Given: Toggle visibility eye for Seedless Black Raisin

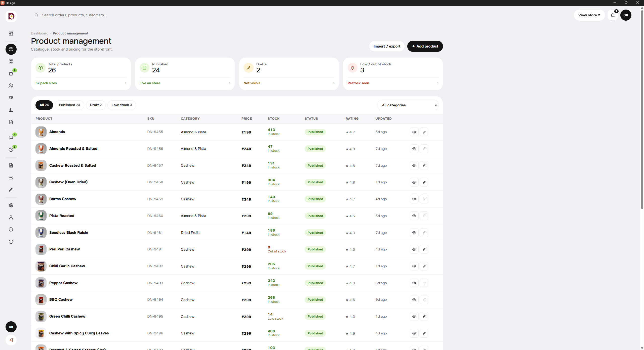Looking at the screenshot, I should point(414,233).
